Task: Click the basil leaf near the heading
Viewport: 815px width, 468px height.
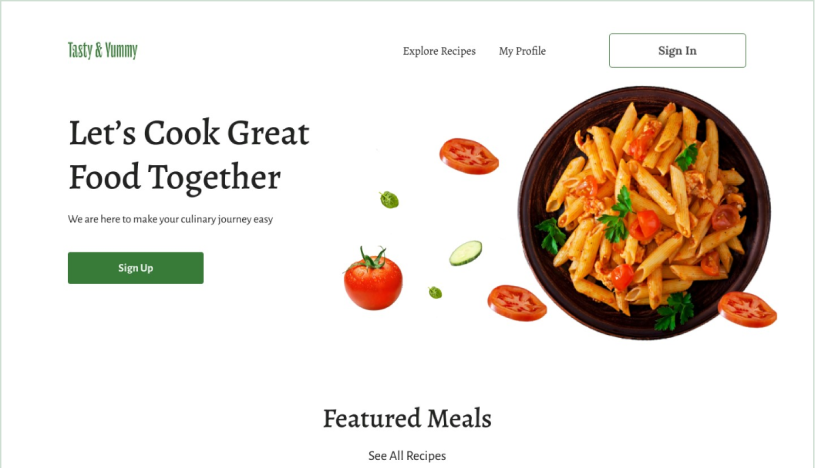Action: point(389,199)
